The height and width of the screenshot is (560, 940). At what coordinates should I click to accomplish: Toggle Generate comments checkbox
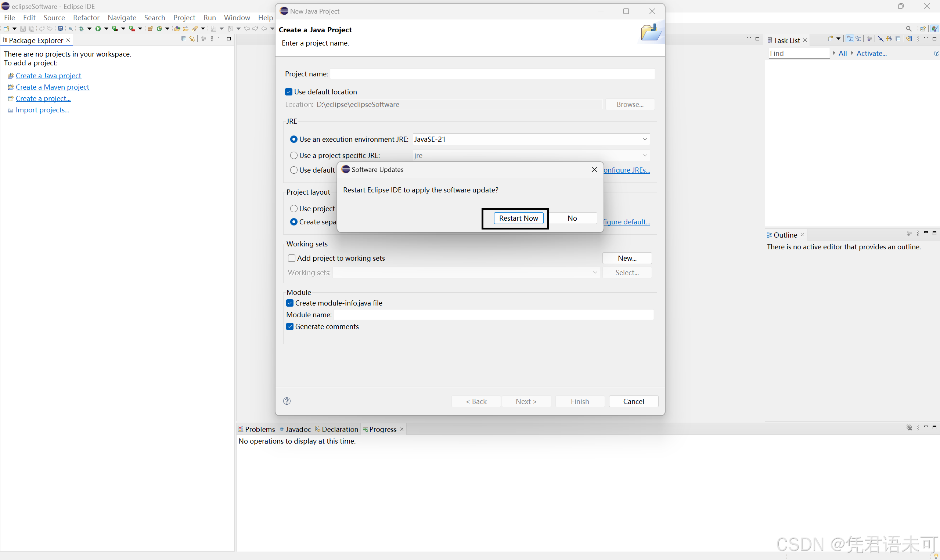coord(290,327)
